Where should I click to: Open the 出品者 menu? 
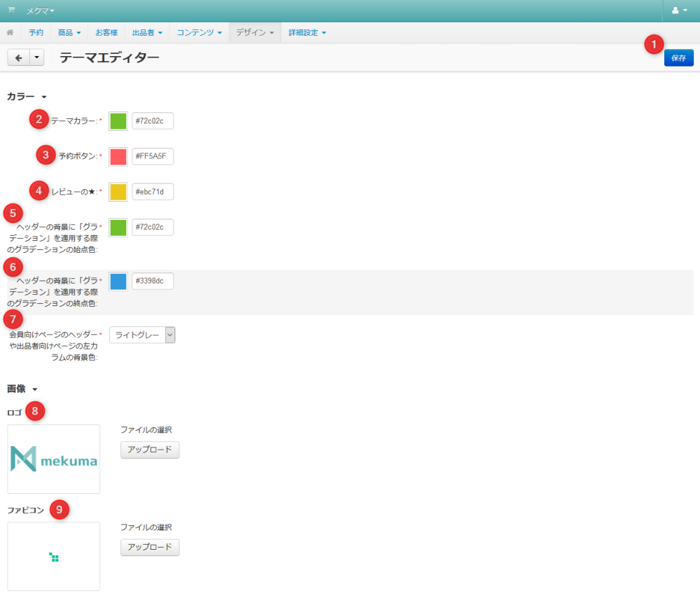click(147, 33)
